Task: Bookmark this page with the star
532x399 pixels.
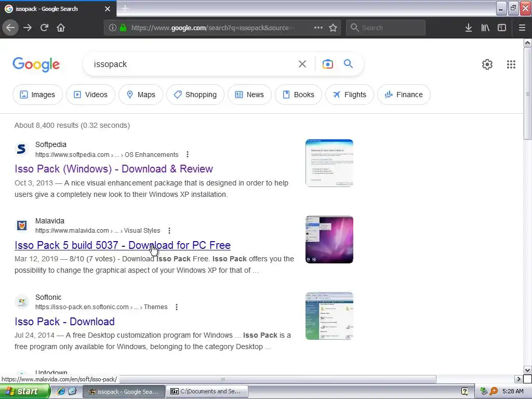Action: (x=333, y=28)
